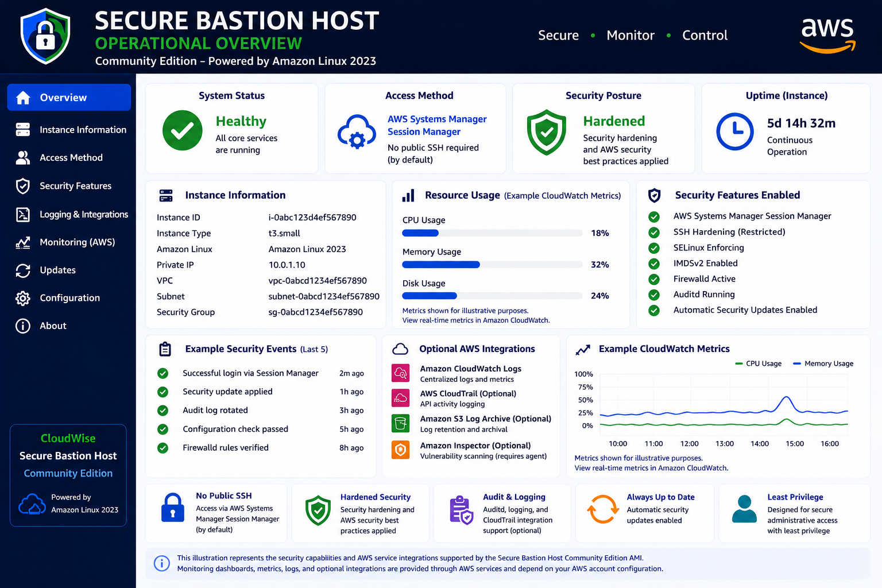Click the info icon in the footer note
Screen dimensions: 882x588
[162, 563]
